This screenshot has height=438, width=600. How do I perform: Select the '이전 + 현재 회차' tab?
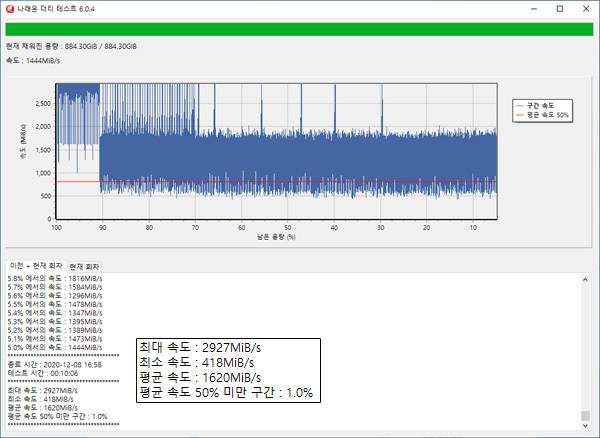tap(35, 265)
